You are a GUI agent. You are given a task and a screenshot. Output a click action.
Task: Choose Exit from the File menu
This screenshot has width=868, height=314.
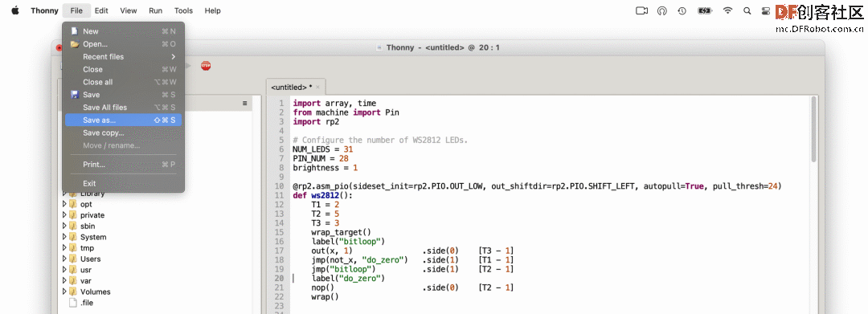[123, 184]
